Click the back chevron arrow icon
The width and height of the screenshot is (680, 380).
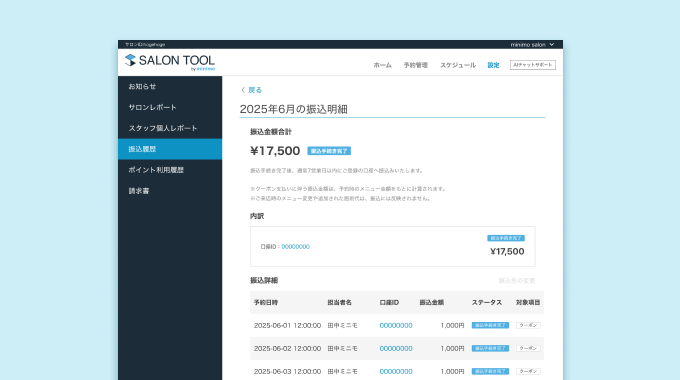click(243, 90)
